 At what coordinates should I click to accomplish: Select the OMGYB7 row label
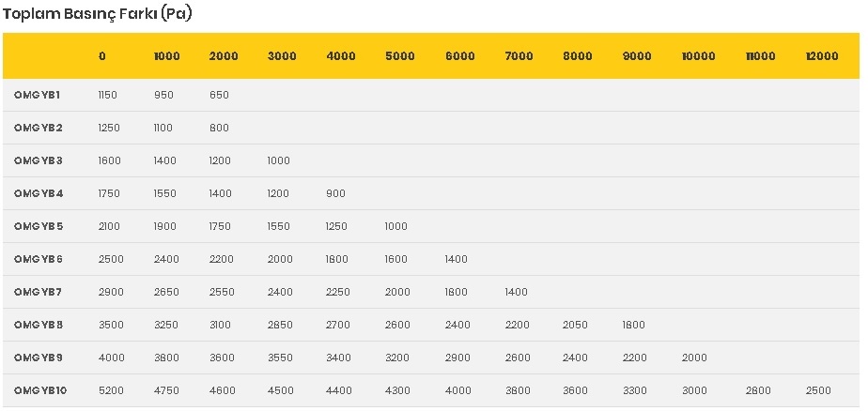[x=39, y=292]
